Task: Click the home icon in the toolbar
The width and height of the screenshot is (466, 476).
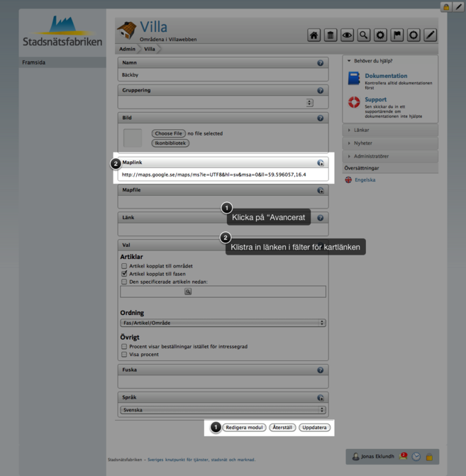Action: [314, 35]
